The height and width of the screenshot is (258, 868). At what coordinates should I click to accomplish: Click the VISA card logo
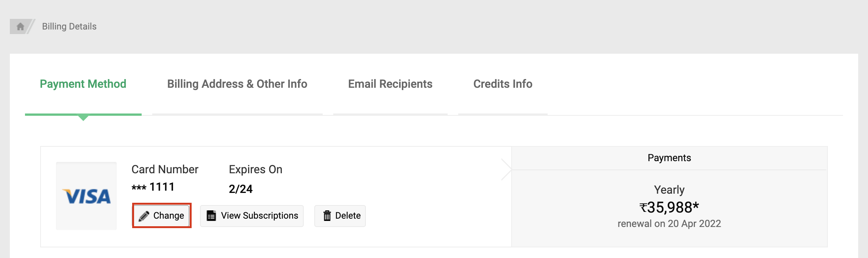(86, 196)
